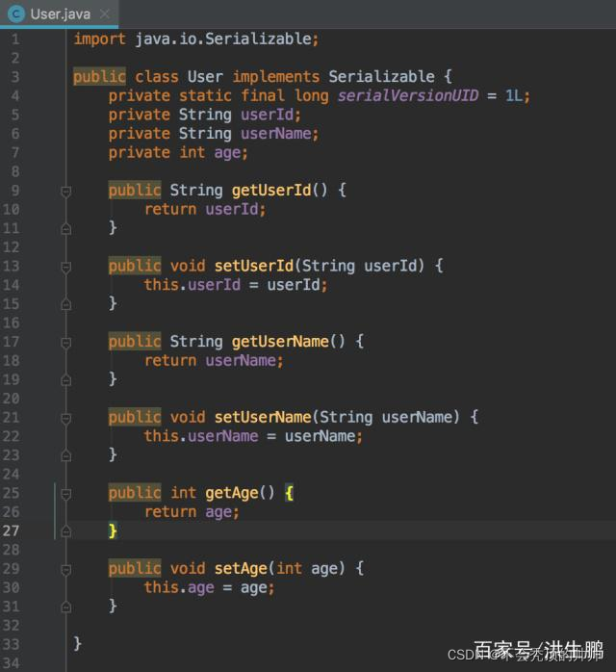This screenshot has height=672, width=616.
Task: Click 'long' type on line 4
Action: coord(312,96)
